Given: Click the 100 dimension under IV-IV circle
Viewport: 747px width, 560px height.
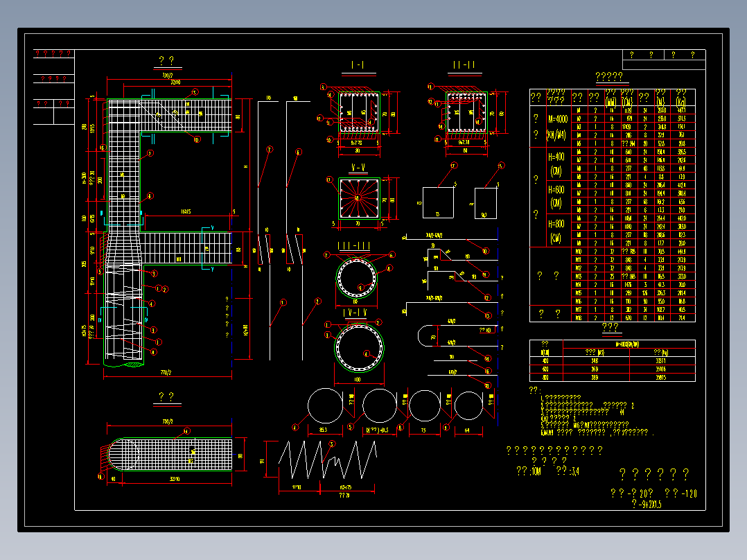Looking at the screenshot, I should 358,379.
